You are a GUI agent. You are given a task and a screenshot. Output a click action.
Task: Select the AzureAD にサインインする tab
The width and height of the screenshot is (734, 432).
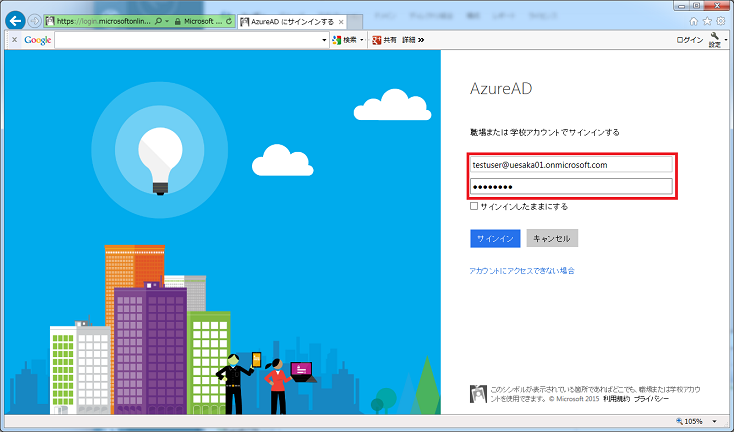[292, 22]
